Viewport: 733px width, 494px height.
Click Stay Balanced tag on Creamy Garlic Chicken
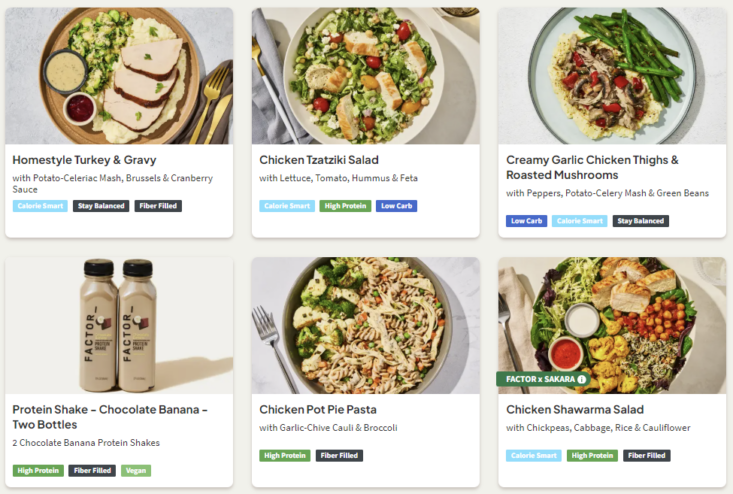pyautogui.click(x=641, y=221)
